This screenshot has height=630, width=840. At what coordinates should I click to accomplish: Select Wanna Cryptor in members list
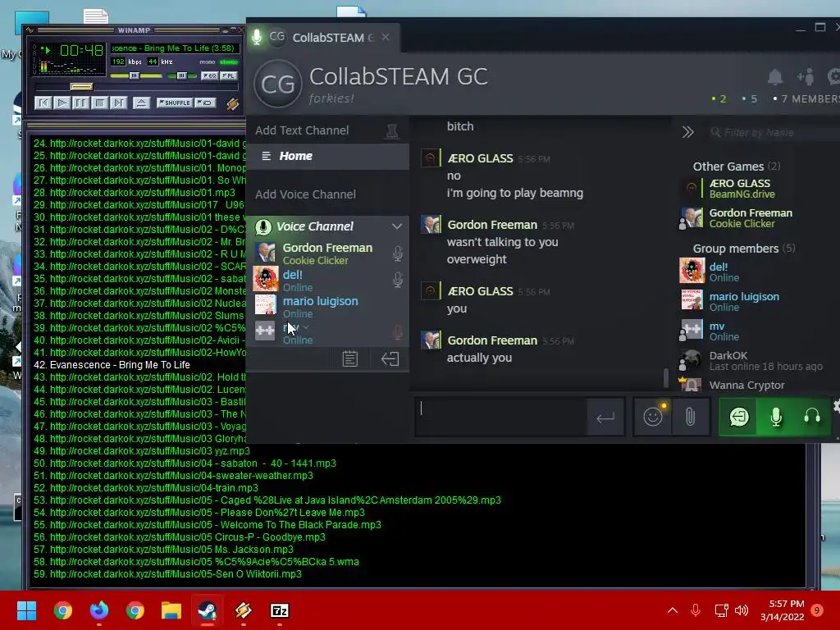click(759, 385)
